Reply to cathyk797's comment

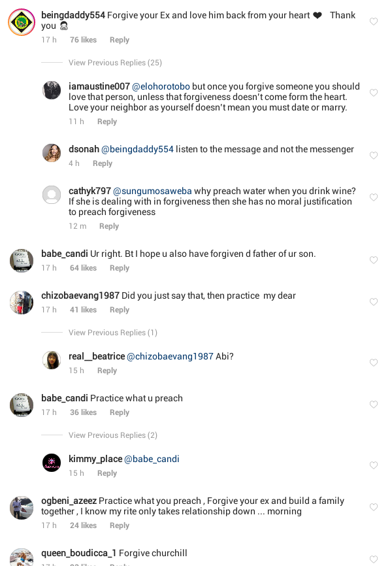click(109, 226)
